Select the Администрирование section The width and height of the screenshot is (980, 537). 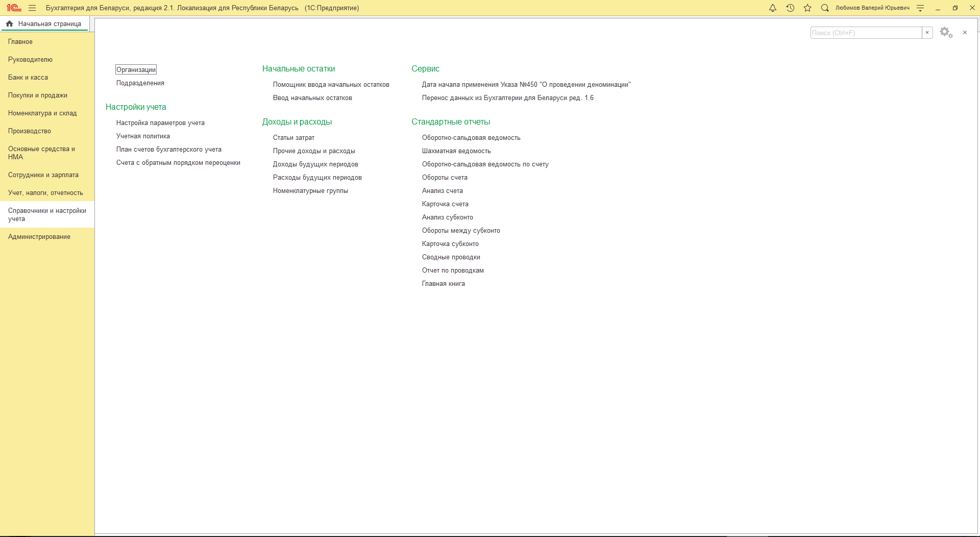[39, 237]
